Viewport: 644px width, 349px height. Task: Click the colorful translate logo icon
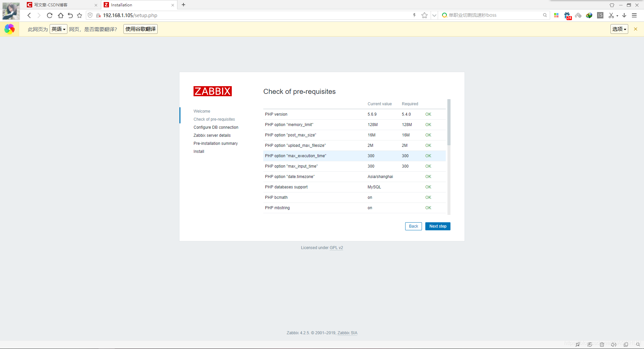(x=9, y=29)
